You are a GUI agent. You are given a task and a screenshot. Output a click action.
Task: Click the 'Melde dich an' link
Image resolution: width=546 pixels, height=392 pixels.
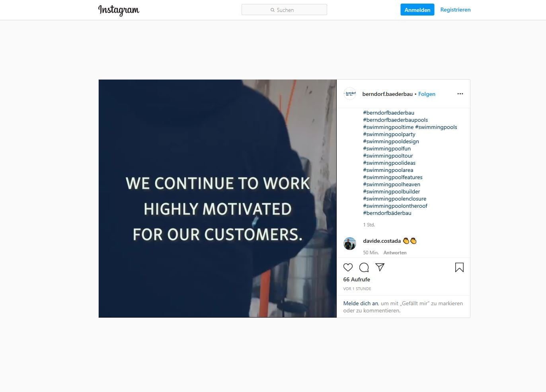coord(361,303)
